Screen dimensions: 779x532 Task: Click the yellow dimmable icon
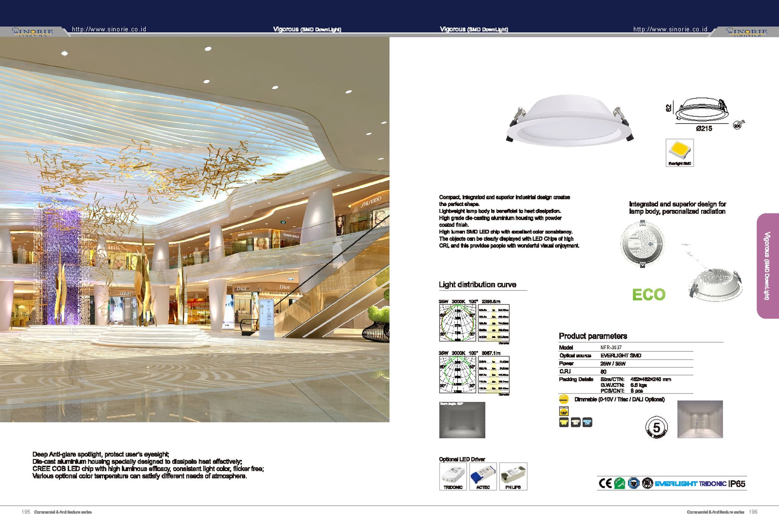coord(563,399)
